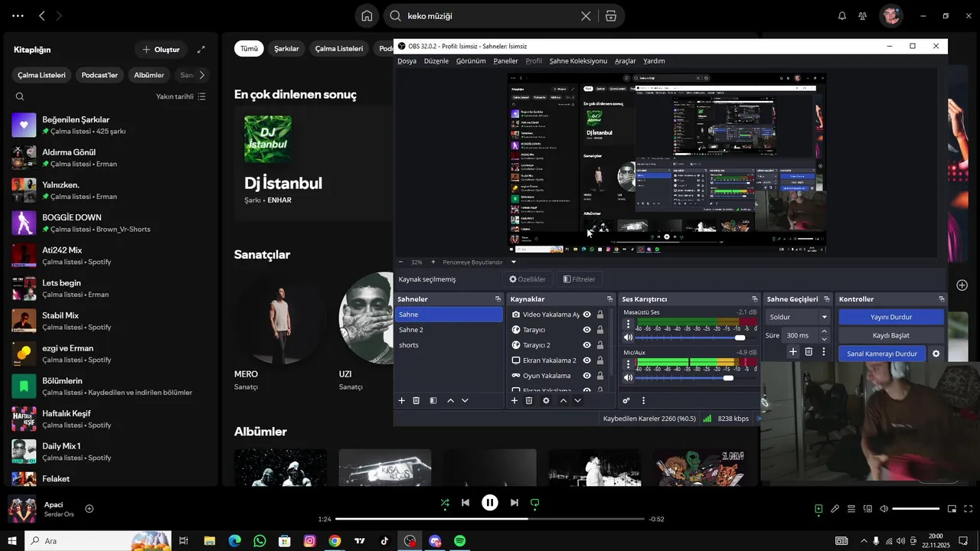Screen dimensions: 980x551
Task: Mute Masaüstü Ses in OBS mixer
Action: (629, 337)
